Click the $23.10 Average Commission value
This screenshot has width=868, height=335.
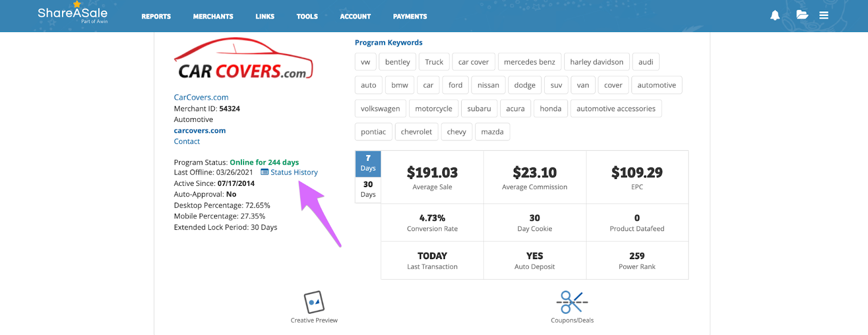click(535, 173)
